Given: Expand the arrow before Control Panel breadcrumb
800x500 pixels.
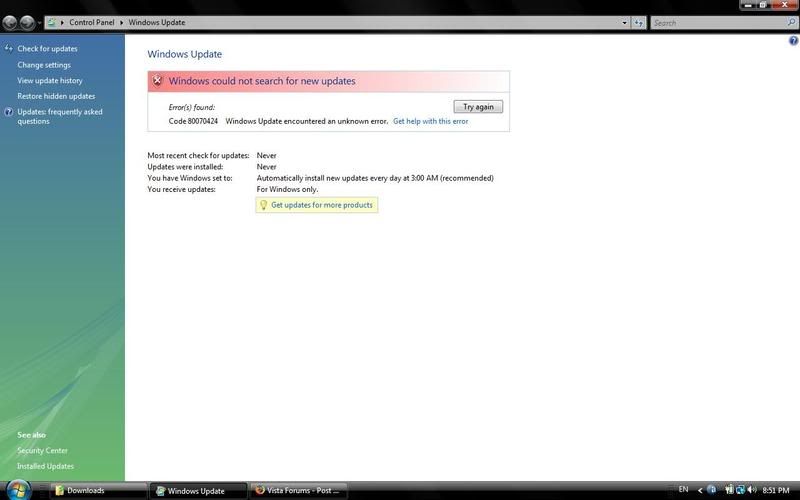Looking at the screenshot, I should (62, 22).
